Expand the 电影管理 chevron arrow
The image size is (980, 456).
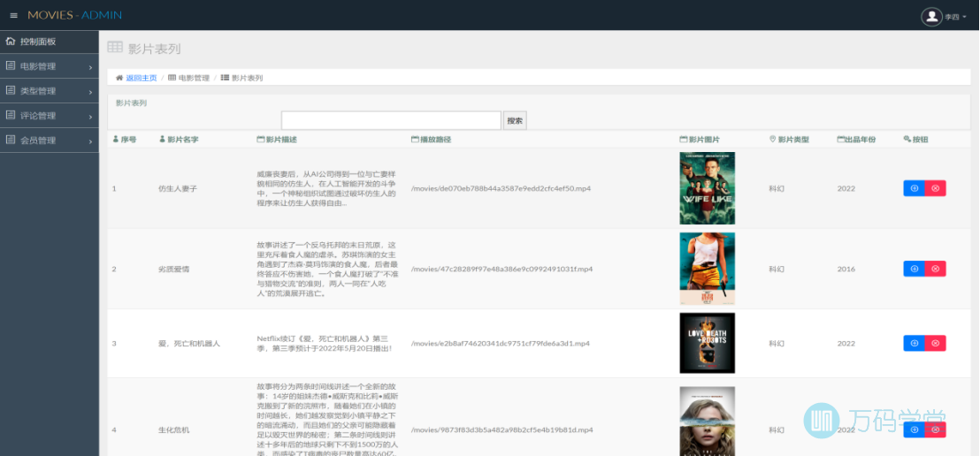pyautogui.click(x=90, y=67)
